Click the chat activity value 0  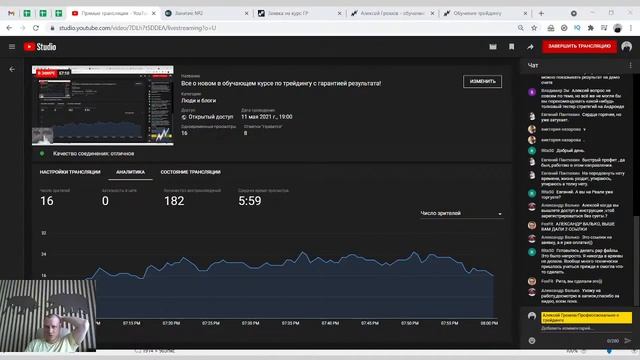click(105, 201)
